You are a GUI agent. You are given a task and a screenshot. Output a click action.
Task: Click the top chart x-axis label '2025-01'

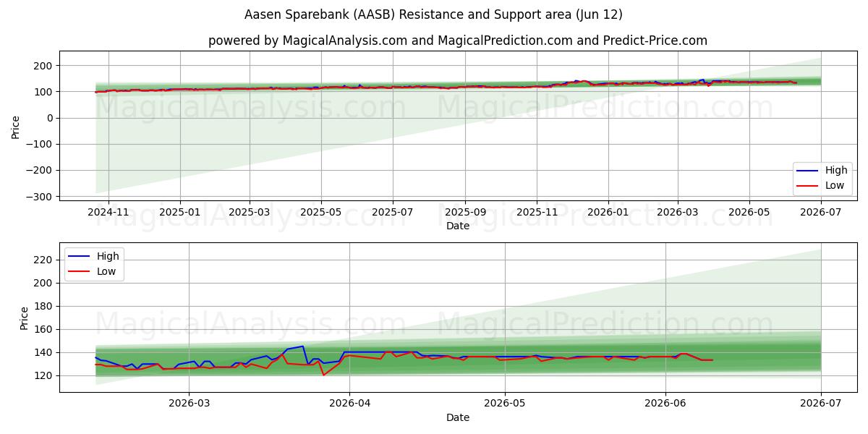[x=179, y=213]
